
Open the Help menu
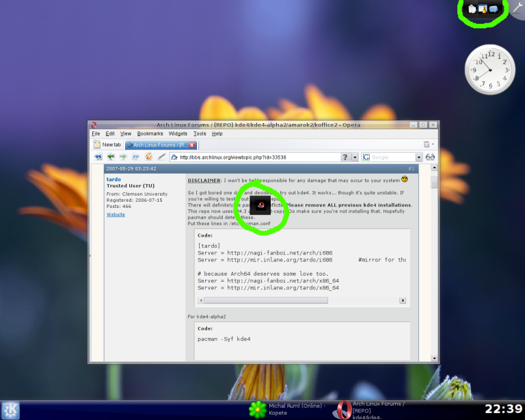tap(217, 133)
